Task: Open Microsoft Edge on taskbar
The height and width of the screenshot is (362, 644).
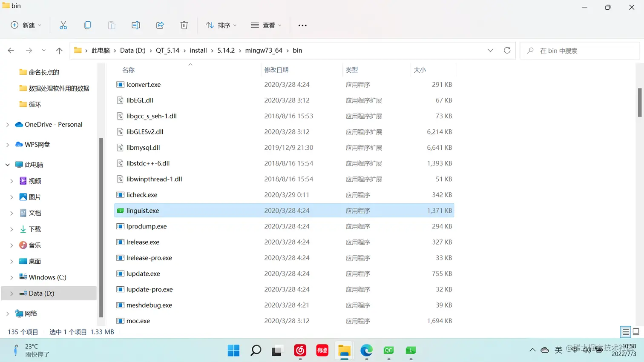Action: (x=366, y=351)
